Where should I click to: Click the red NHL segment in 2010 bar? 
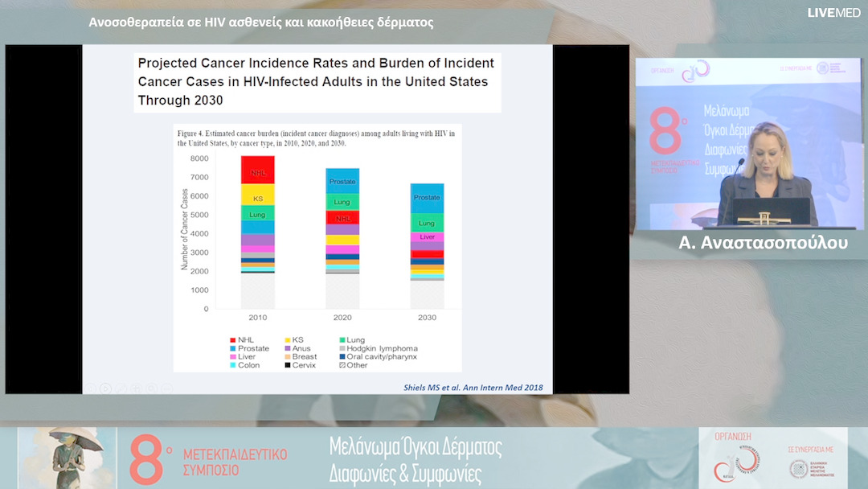257,170
